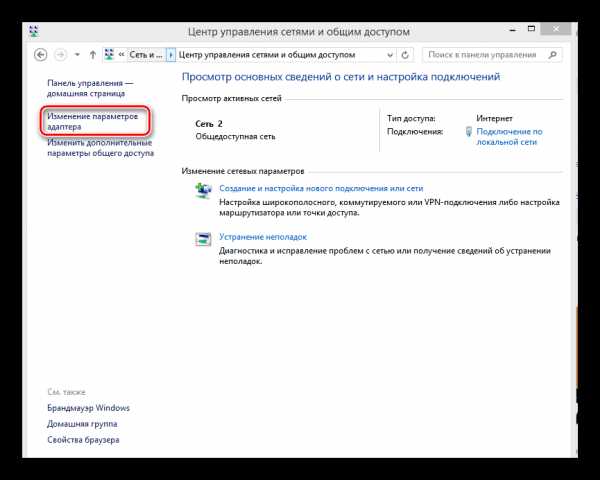Viewport: 600px width, 480px height.
Task: Click the search magnifier icon
Action: (x=553, y=55)
